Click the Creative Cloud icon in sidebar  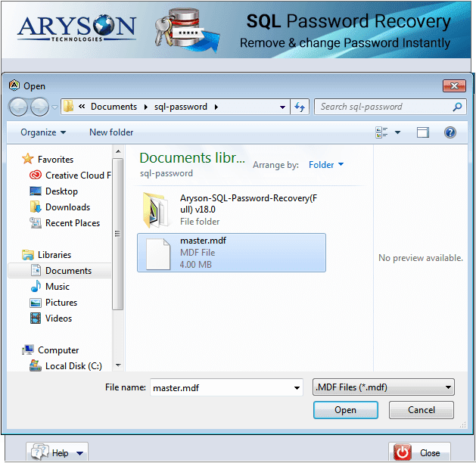[x=36, y=175]
